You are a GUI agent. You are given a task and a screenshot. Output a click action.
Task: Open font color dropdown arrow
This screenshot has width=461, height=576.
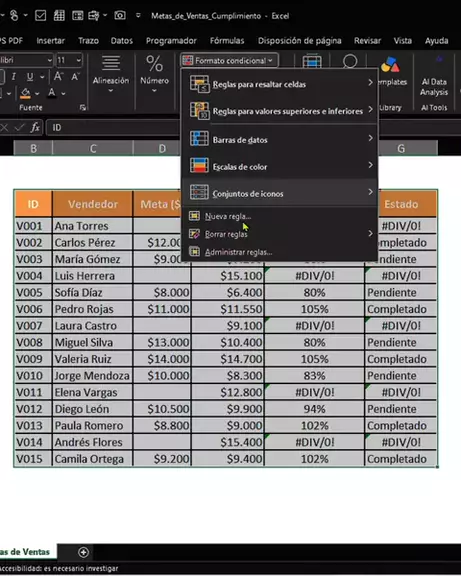[x=64, y=94]
